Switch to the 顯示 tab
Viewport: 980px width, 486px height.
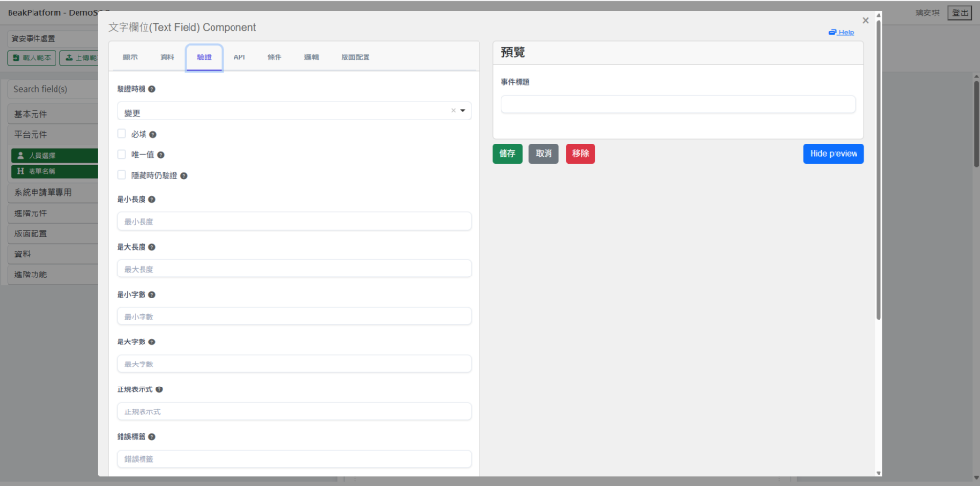pos(130,56)
